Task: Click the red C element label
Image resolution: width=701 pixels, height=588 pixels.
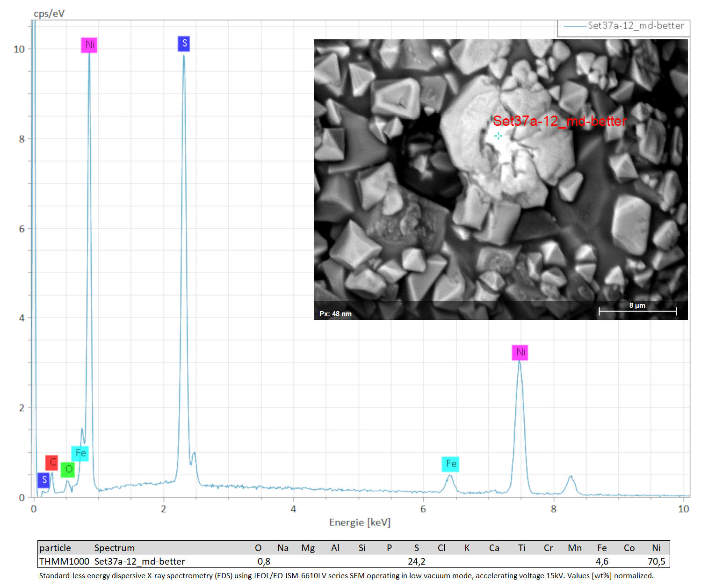Action: 51,463
